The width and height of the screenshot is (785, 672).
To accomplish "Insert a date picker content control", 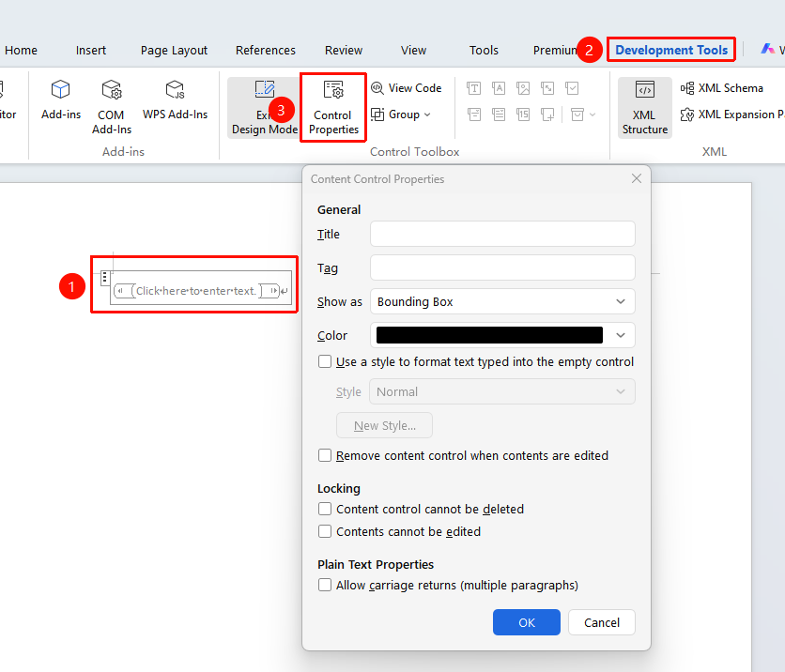I will [523, 115].
